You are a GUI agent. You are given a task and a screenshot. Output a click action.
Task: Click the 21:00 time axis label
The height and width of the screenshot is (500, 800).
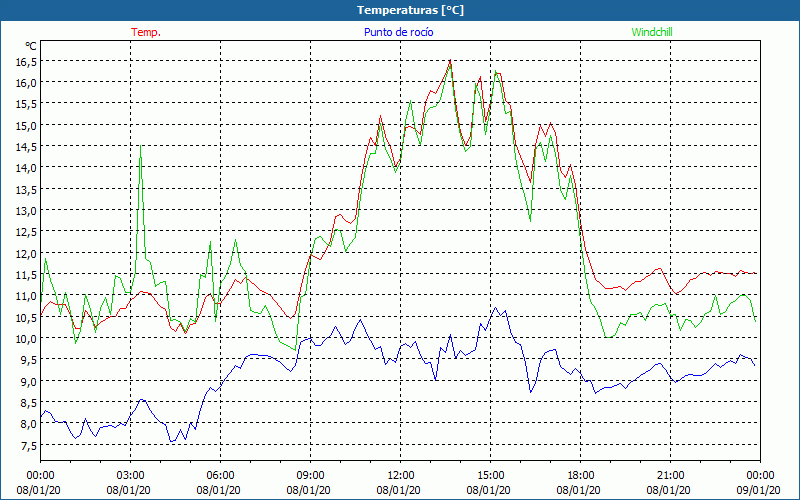[670, 476]
